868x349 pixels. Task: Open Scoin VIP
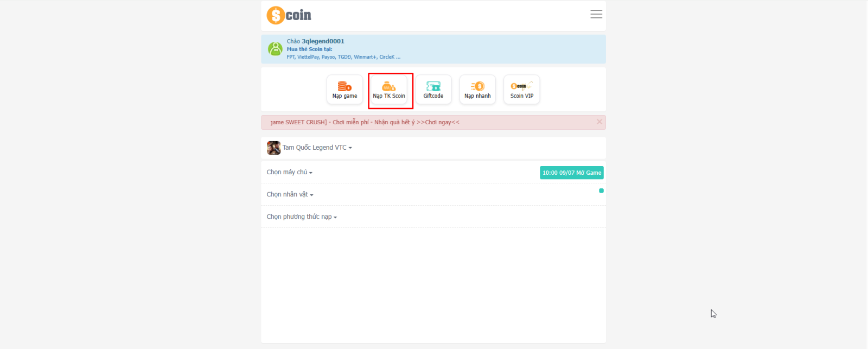522,90
